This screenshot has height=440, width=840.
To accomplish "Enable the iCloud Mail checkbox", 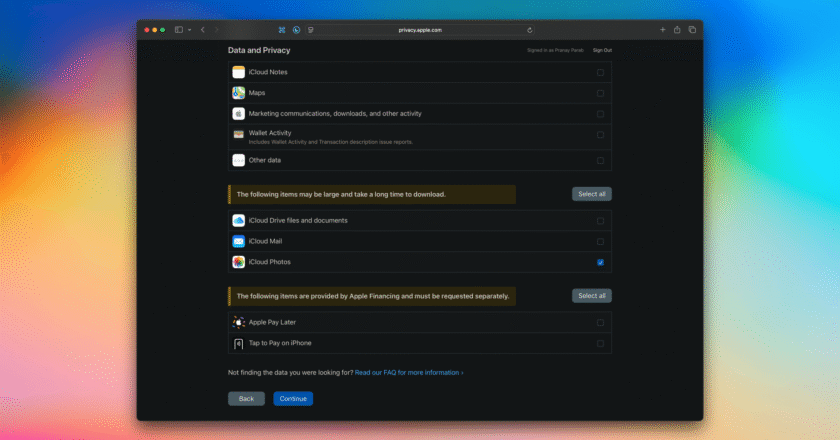I will tap(600, 242).
